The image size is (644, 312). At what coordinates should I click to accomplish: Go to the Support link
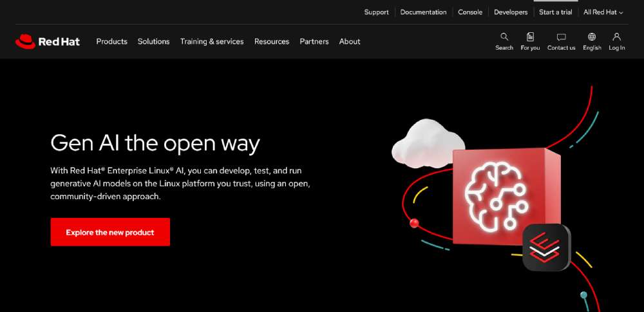[376, 12]
